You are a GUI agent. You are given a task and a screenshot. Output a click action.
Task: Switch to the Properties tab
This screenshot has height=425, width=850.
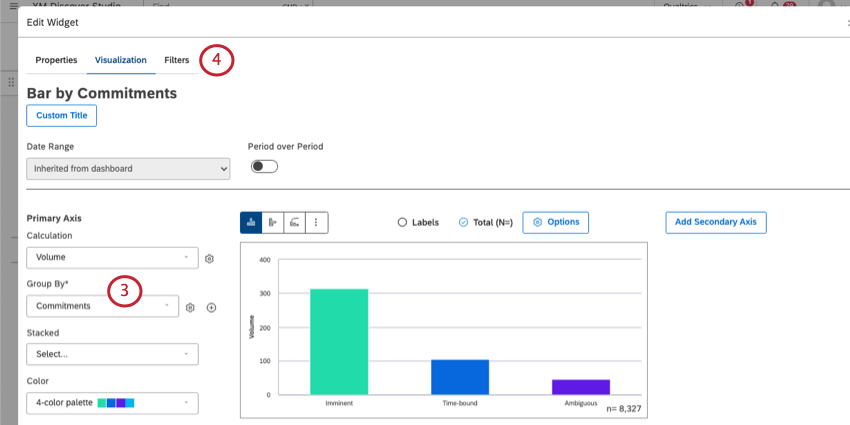click(56, 60)
